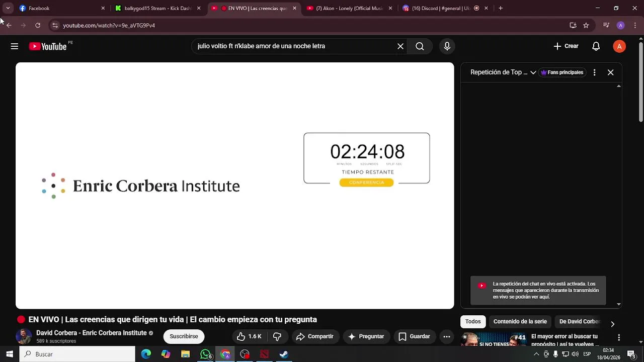Open options for the recommended video #41
The image size is (644, 362).
coord(619,337)
